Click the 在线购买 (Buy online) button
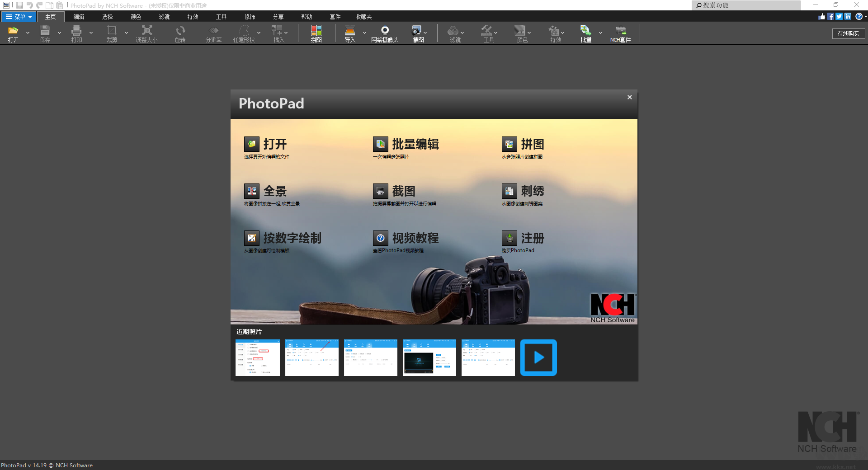868x470 pixels. coord(848,33)
